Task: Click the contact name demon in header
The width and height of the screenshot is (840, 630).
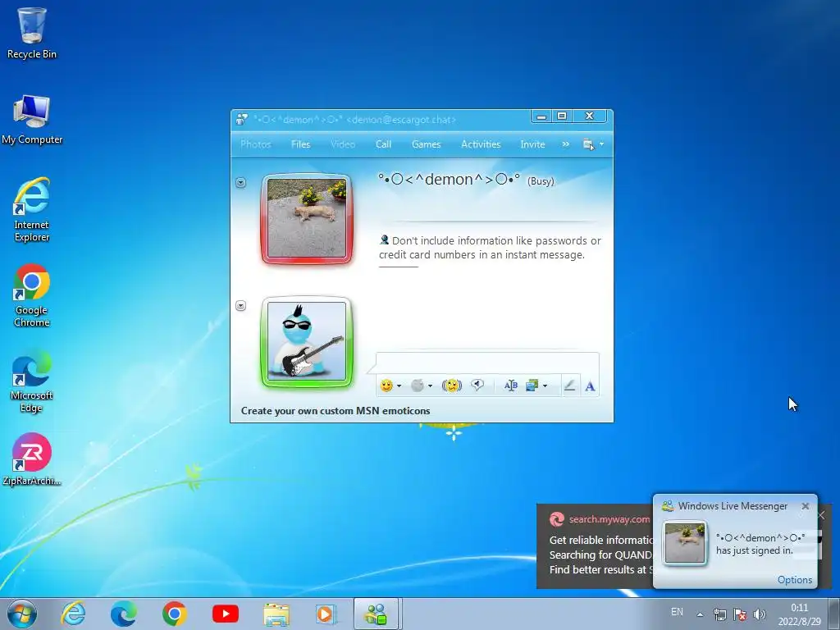Action: pos(449,180)
